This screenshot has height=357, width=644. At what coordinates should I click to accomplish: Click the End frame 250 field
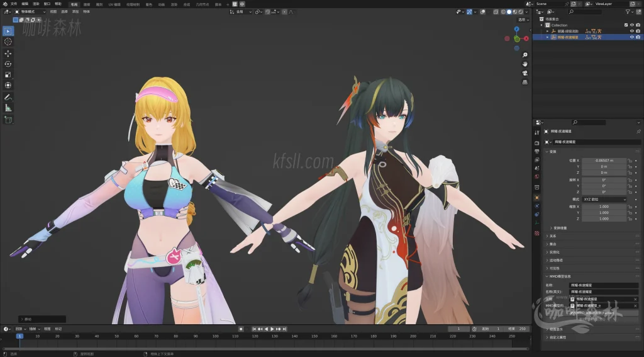(517, 329)
